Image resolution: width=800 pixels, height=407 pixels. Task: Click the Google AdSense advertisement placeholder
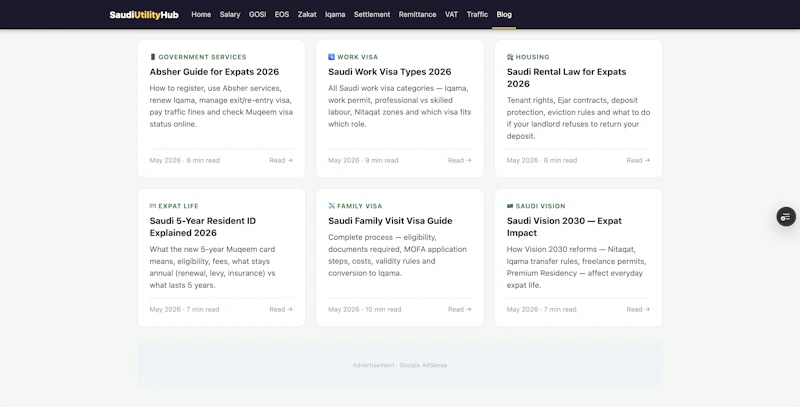400,365
